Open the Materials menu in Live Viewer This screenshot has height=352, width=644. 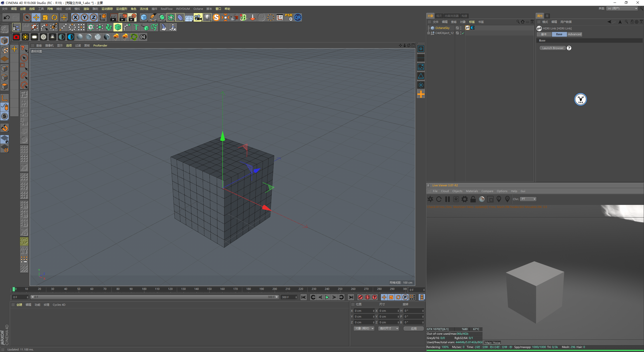click(x=471, y=191)
